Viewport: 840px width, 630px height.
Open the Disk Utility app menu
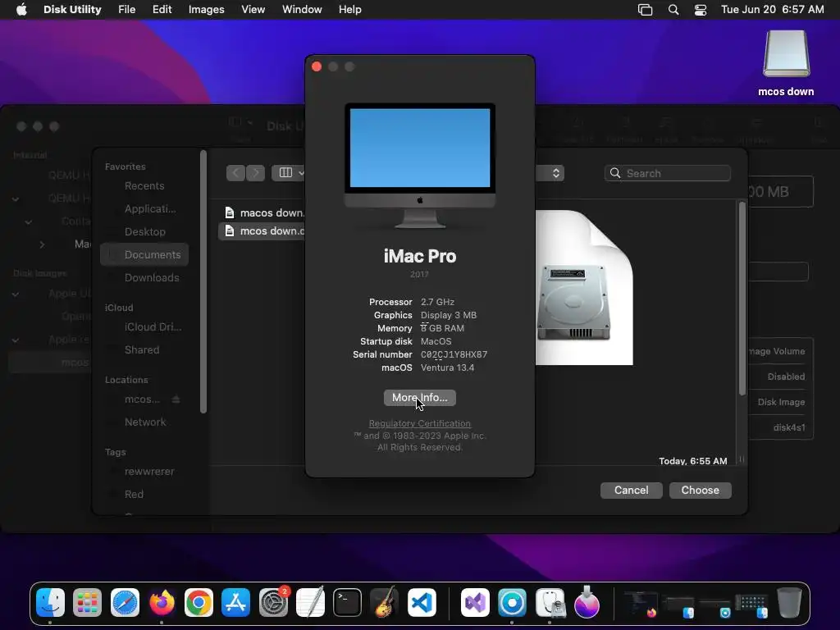(72, 10)
